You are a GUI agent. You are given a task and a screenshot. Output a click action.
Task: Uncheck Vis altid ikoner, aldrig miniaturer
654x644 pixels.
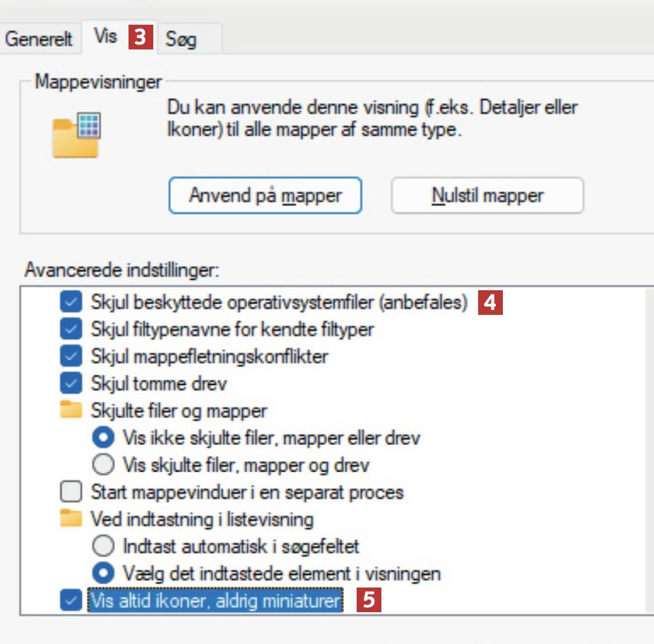pyautogui.click(x=71, y=600)
